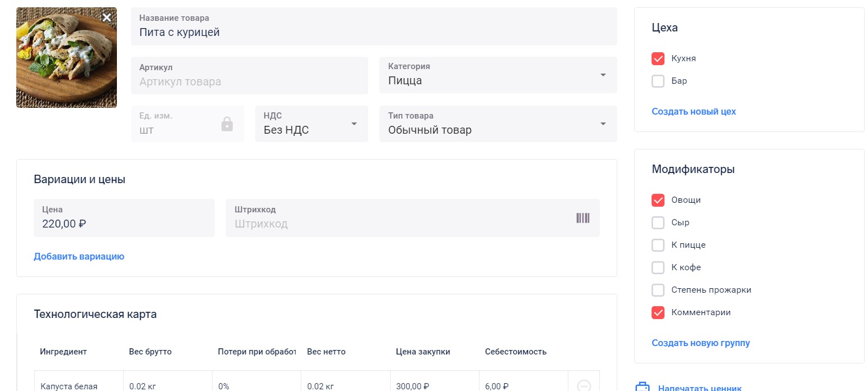Click the Вес брутто column header
Image resolution: width=868 pixels, height=391 pixels.
(x=150, y=352)
